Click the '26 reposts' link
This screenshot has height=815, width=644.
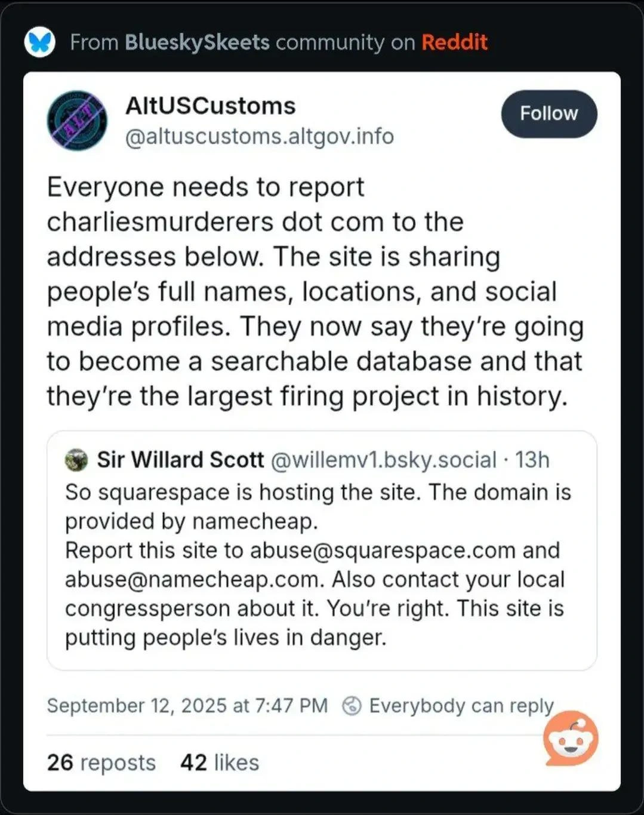[x=101, y=762]
